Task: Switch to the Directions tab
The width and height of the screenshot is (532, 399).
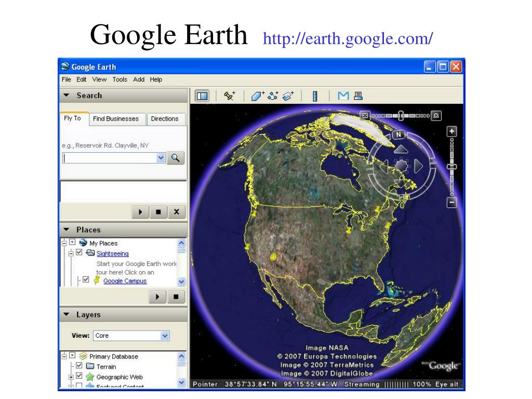Action: coord(165,119)
